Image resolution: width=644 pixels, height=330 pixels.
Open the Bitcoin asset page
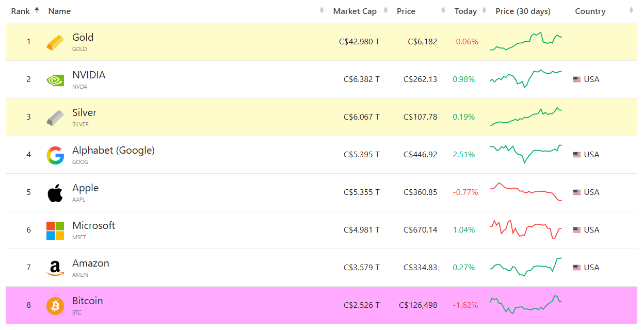pos(87,301)
